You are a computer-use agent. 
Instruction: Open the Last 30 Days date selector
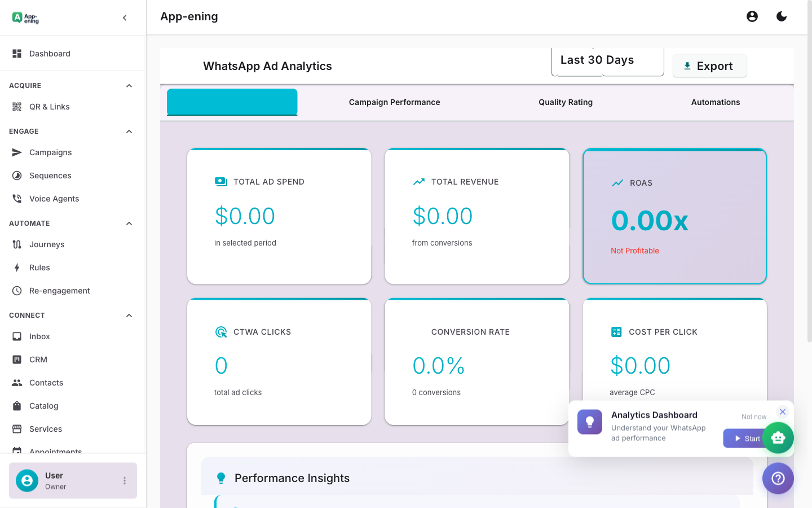click(x=597, y=59)
